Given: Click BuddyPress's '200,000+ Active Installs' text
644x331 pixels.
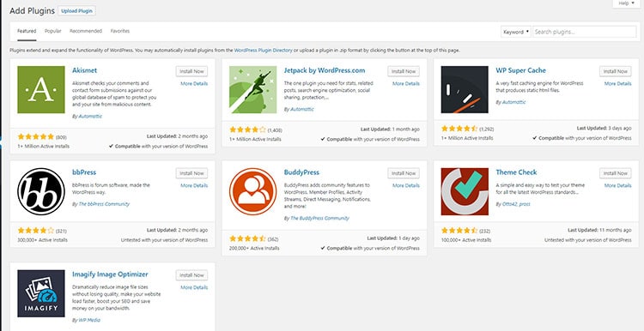Looking at the screenshot, I should (254, 248).
